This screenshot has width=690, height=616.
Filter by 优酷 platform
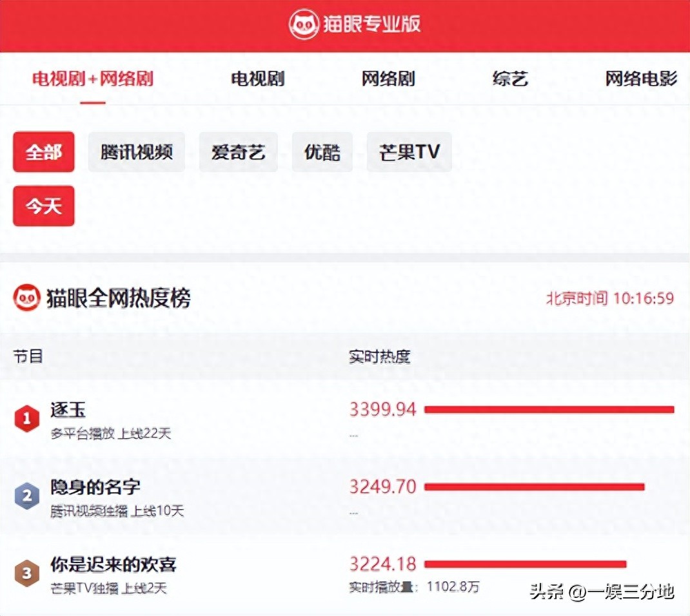[x=322, y=153]
